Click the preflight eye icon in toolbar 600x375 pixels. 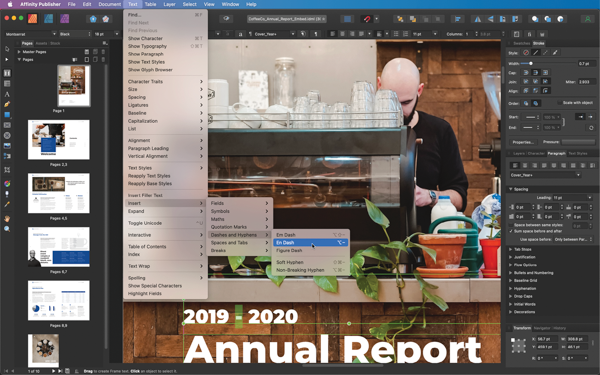226,18
